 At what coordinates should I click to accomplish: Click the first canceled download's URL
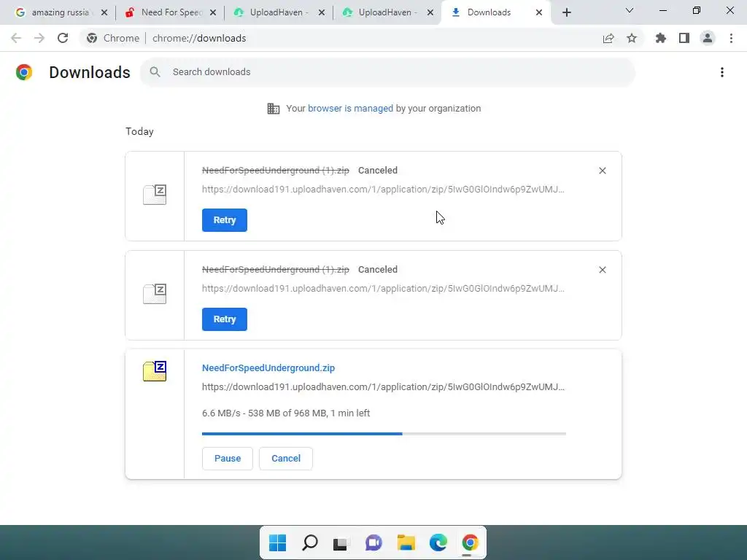pos(383,190)
